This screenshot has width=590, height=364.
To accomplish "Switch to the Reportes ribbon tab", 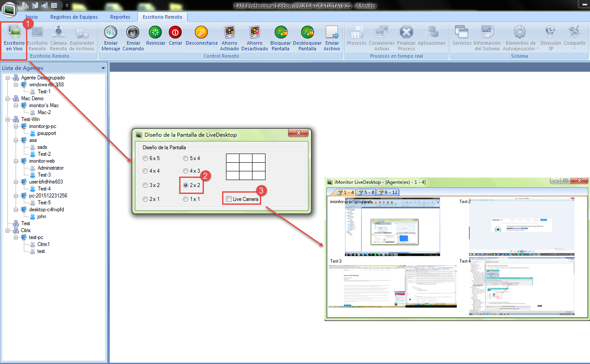I will [x=120, y=17].
